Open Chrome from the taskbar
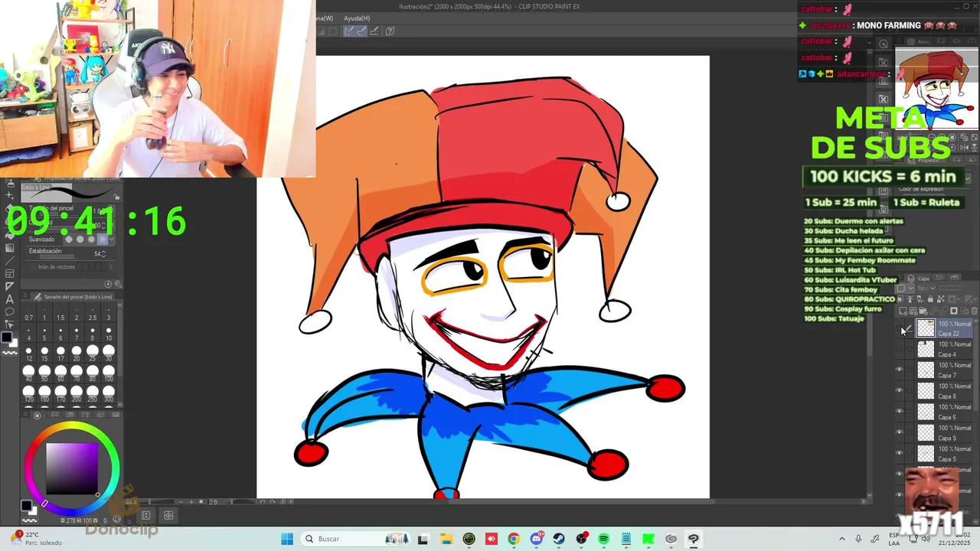980x551 pixels. 514,539
